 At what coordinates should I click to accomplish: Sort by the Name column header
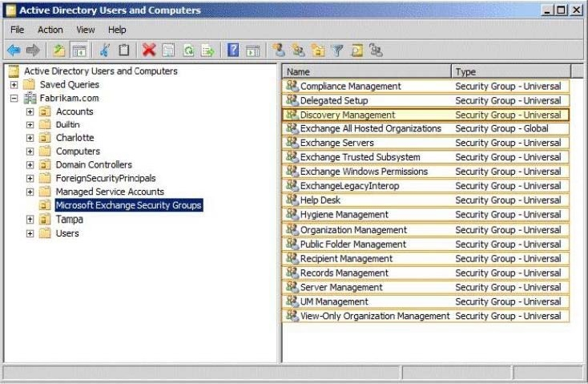coord(367,71)
